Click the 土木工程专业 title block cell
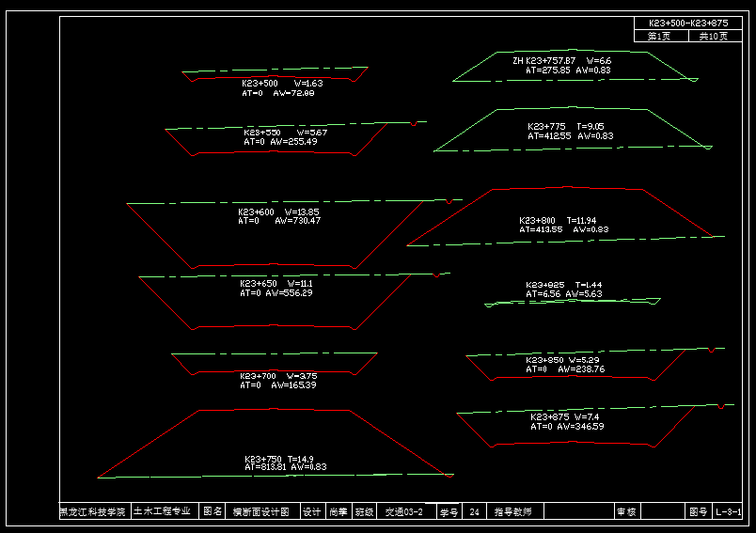Image resolution: width=756 pixels, height=533 pixels. [163, 512]
